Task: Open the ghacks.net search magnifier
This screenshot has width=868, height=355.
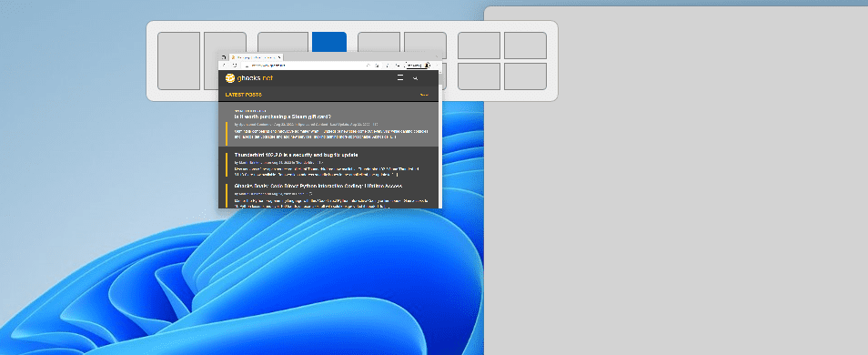Action: [416, 78]
